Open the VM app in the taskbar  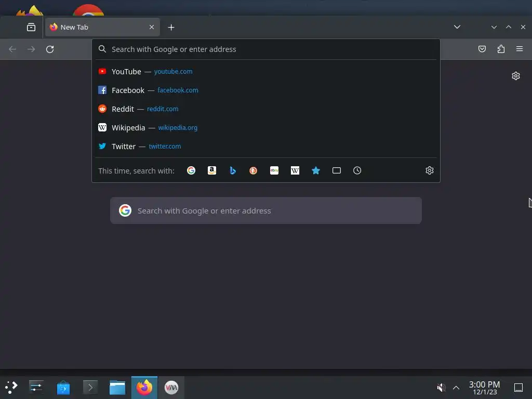tap(171, 387)
